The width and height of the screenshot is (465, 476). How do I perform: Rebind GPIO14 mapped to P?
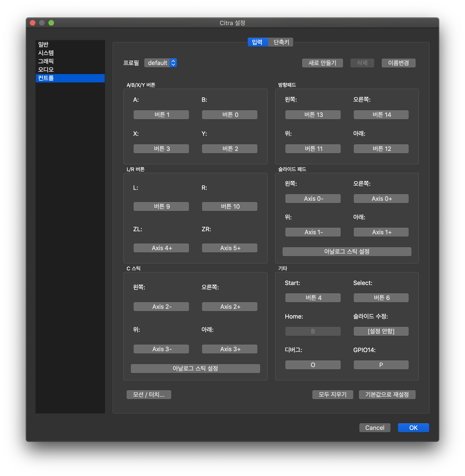[381, 365]
